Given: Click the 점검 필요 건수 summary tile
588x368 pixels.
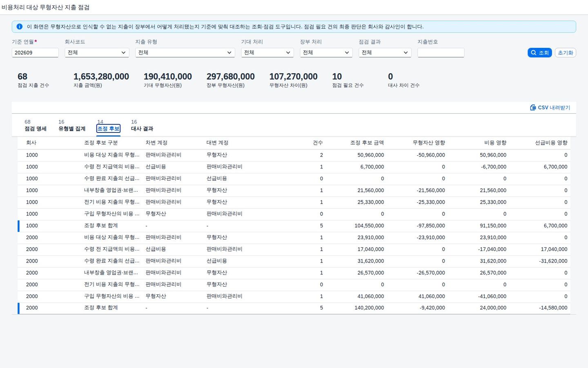Looking at the screenshot, I should pos(347,80).
